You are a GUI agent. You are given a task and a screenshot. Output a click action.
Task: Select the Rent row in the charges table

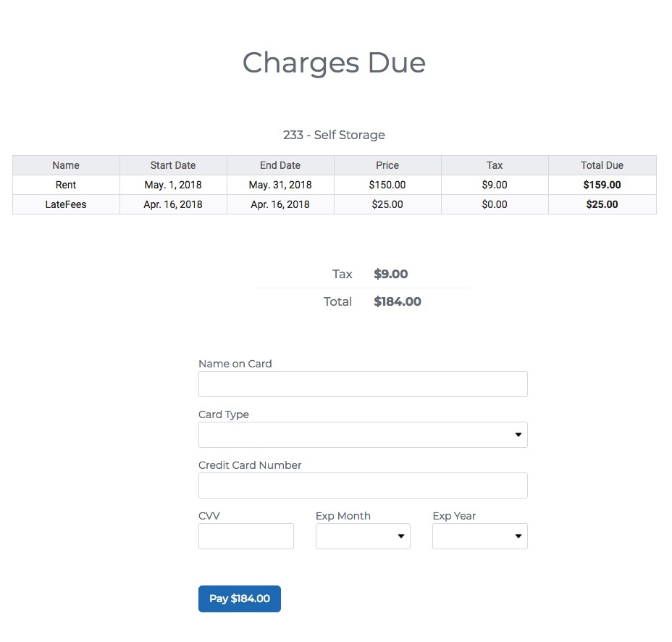coord(333,185)
